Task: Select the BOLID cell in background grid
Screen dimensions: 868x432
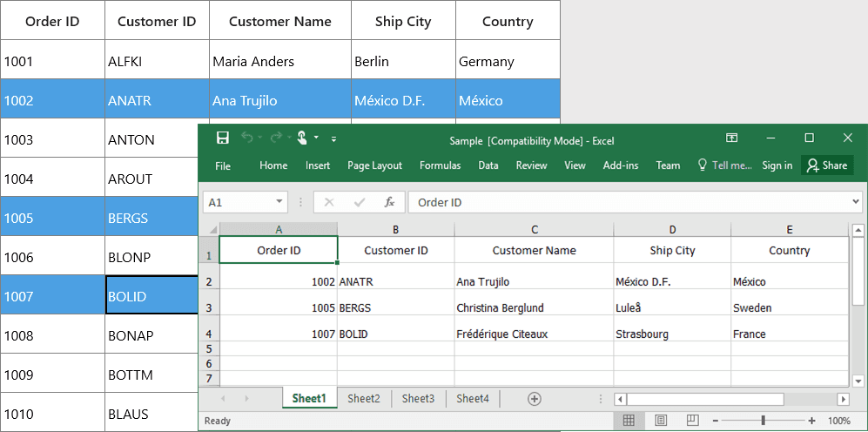Action: coord(151,296)
